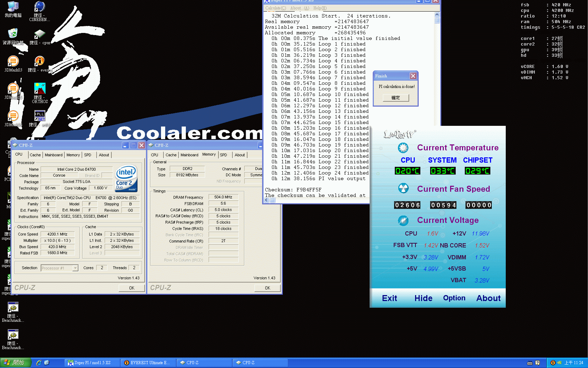Screen dimensions: 588x368
Task: Click the taskbar clock showing 11:24
Action: click(574, 363)
